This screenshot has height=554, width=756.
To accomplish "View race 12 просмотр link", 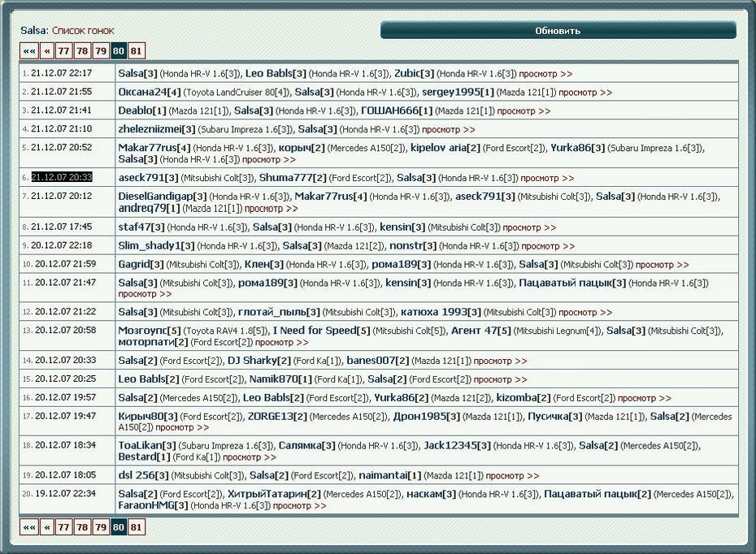I will click(585, 313).
